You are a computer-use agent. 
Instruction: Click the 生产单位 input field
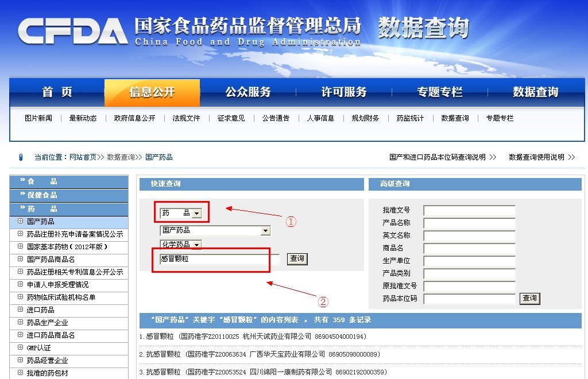[470, 261]
